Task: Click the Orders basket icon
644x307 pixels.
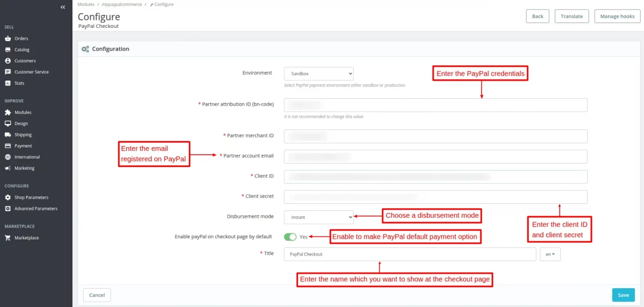Action: [x=8, y=39]
